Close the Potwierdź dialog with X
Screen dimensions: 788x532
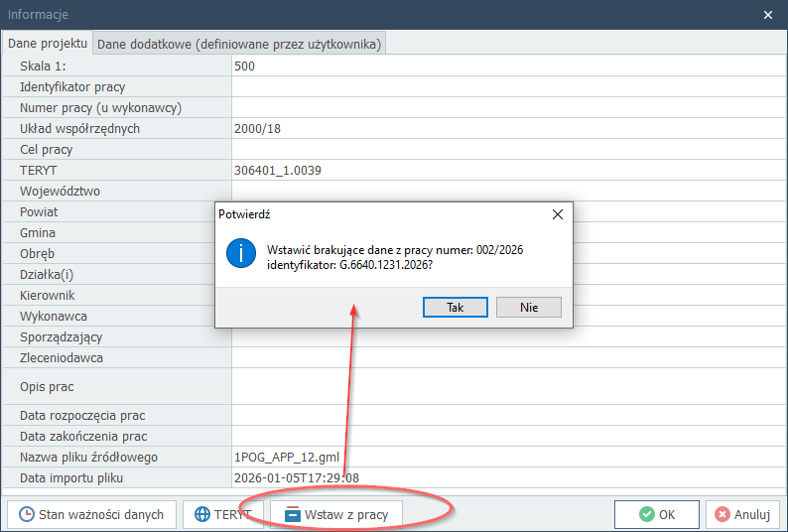(558, 213)
